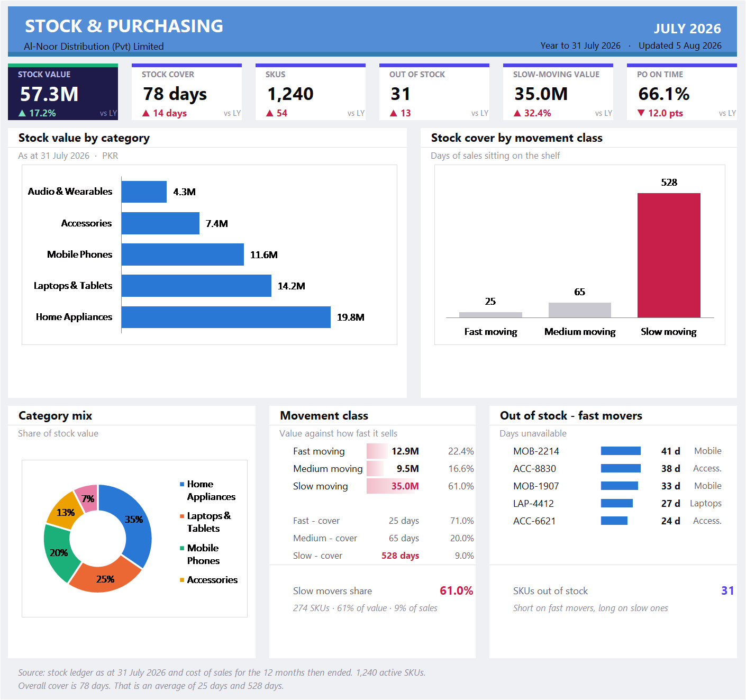Screen dimensions: 746x700
Task: Click the blue 31 beside SKUs out of stock
Action: tap(728, 591)
